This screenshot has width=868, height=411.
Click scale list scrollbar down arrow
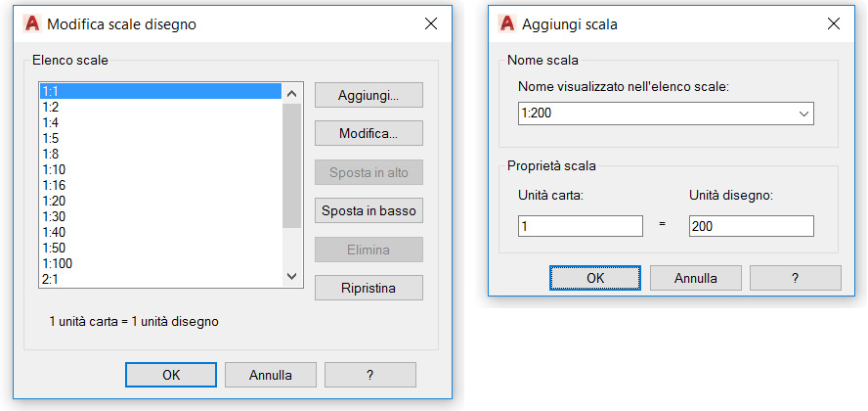(x=292, y=276)
